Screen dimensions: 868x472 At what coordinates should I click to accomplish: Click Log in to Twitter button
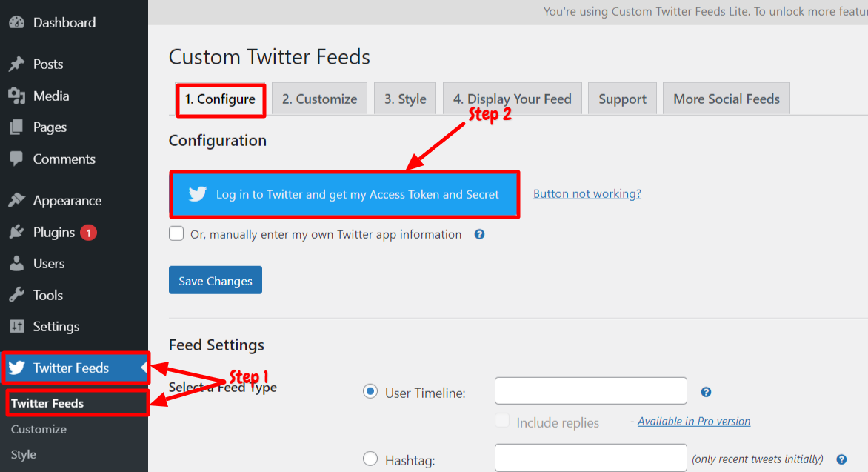[x=344, y=194]
